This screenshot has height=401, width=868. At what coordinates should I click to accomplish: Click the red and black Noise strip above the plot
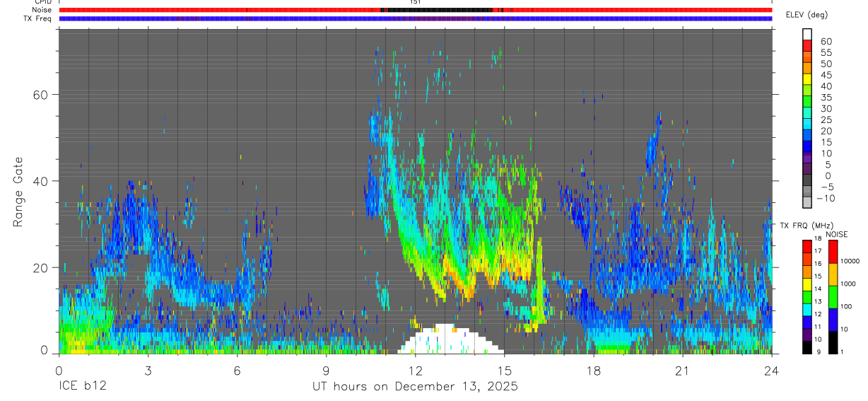coord(415,10)
